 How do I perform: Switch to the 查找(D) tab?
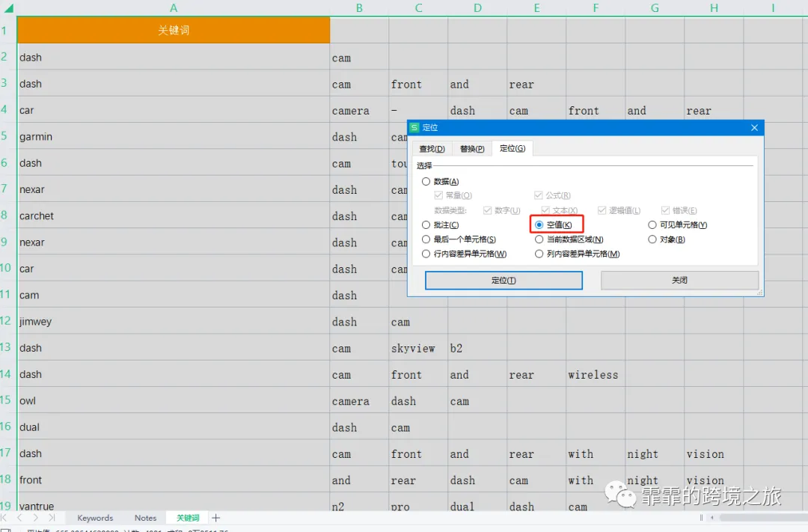432,148
